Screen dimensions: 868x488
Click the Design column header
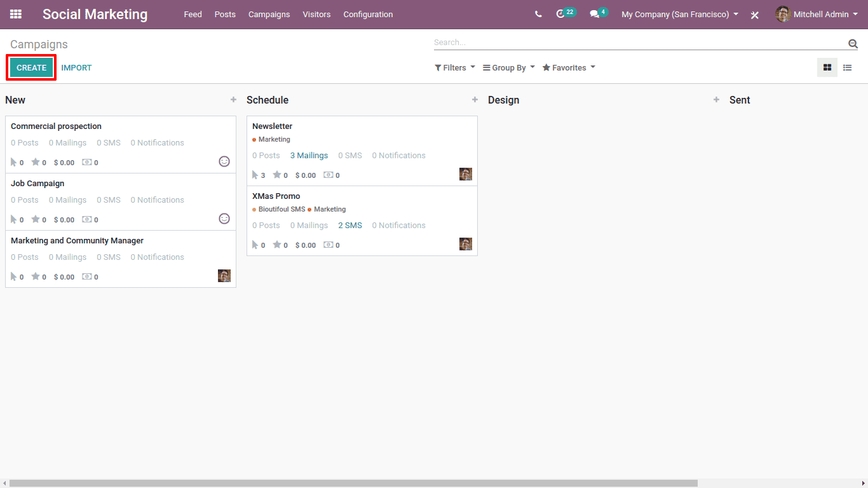pos(504,100)
